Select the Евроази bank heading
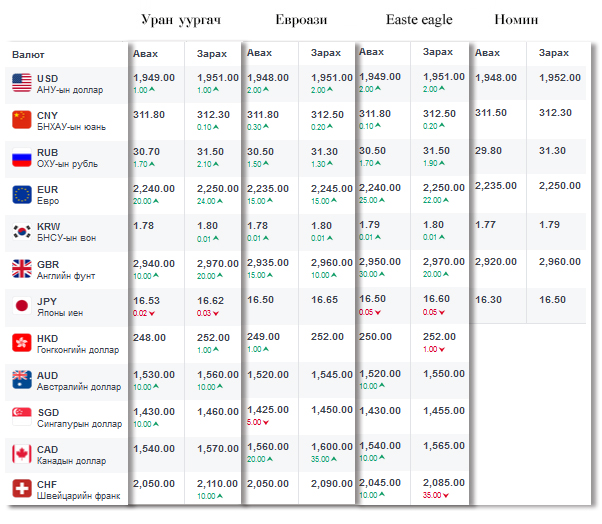602x524 pixels. pyautogui.click(x=300, y=20)
